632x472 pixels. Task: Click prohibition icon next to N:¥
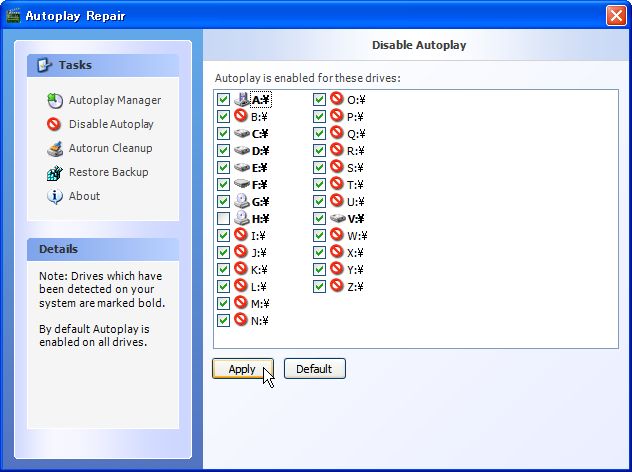(241, 319)
